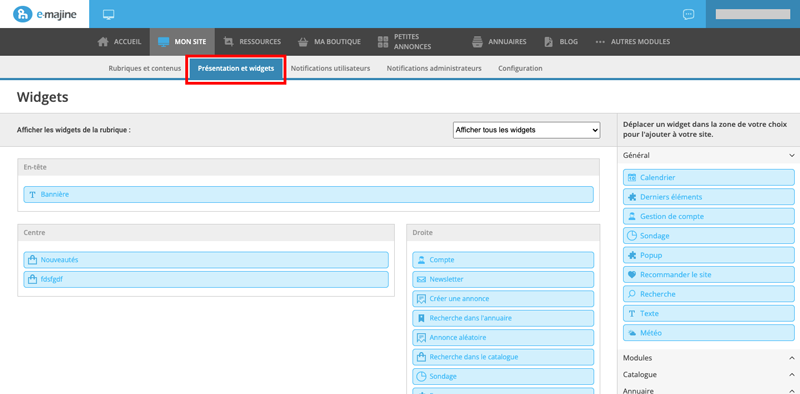The image size is (800, 394).
Task: Click the heart icon on Recommander le site
Action: (x=632, y=275)
